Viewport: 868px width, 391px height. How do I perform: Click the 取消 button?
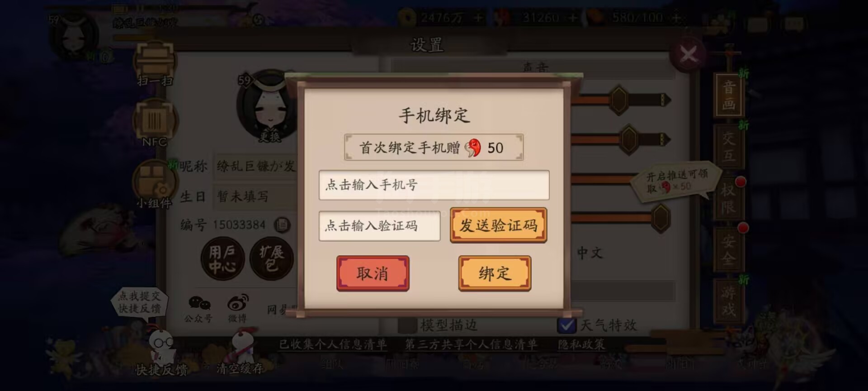(x=373, y=273)
